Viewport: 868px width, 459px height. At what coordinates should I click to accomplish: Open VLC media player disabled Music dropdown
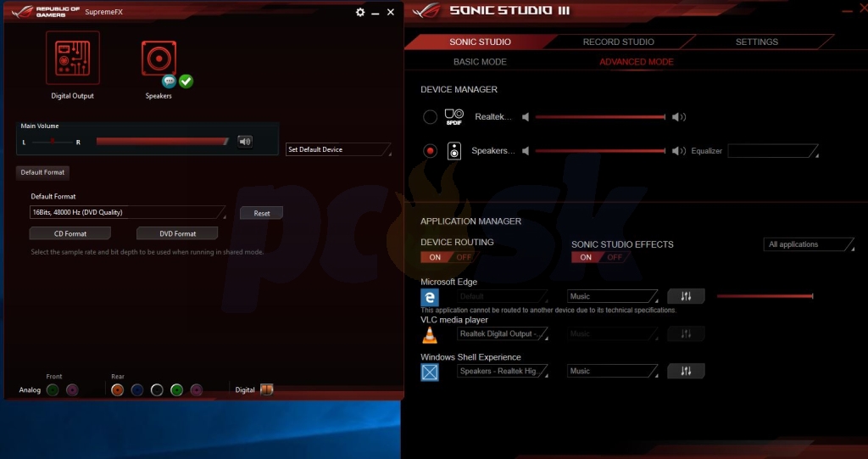coord(612,333)
